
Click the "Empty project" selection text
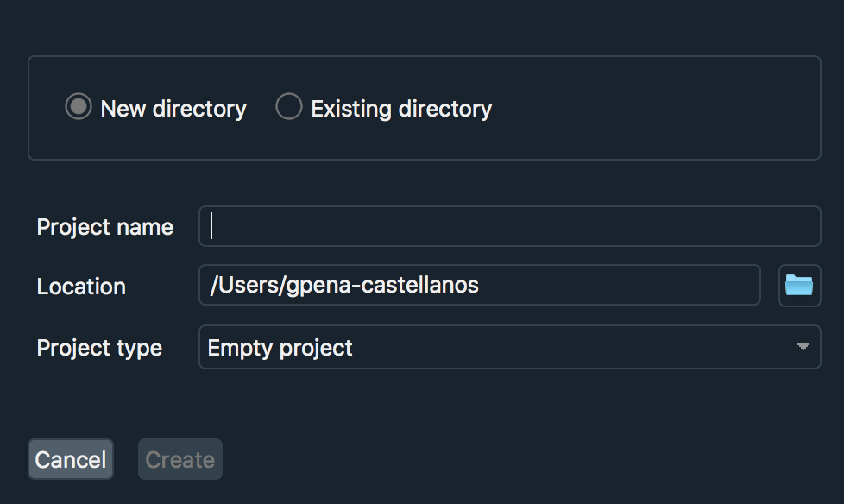click(280, 348)
